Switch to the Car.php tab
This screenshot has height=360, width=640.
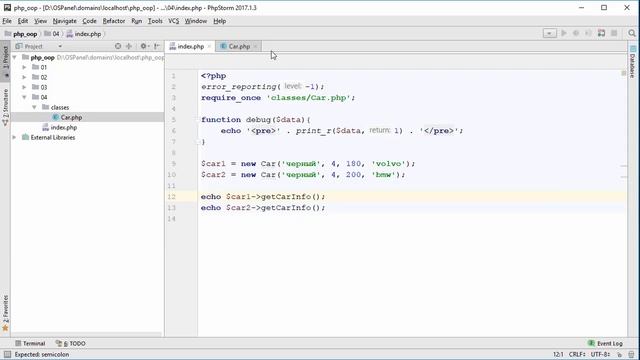(239, 47)
